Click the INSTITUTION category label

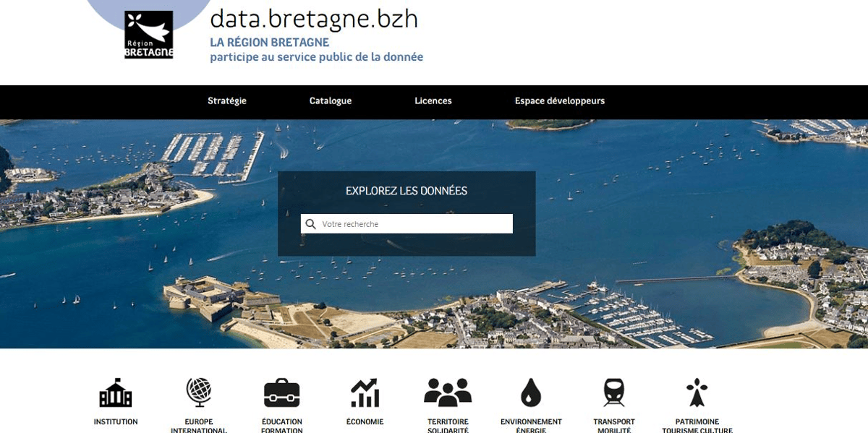(116, 421)
